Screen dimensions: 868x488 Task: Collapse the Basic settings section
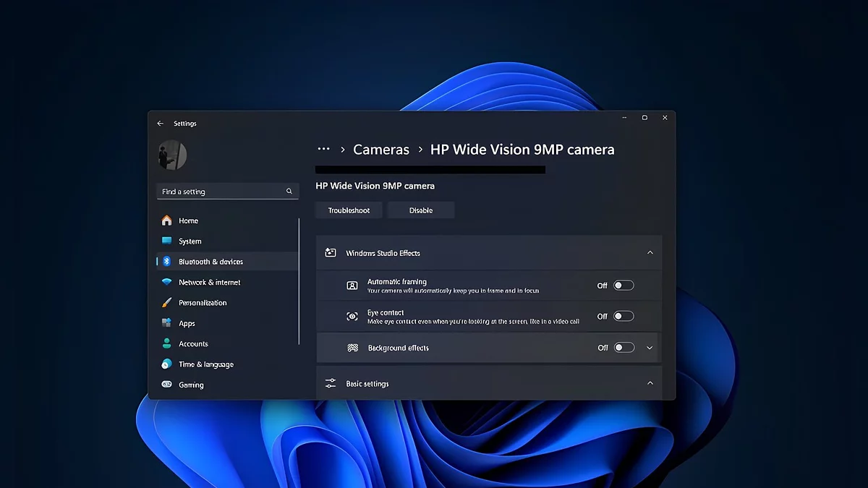[x=650, y=383]
